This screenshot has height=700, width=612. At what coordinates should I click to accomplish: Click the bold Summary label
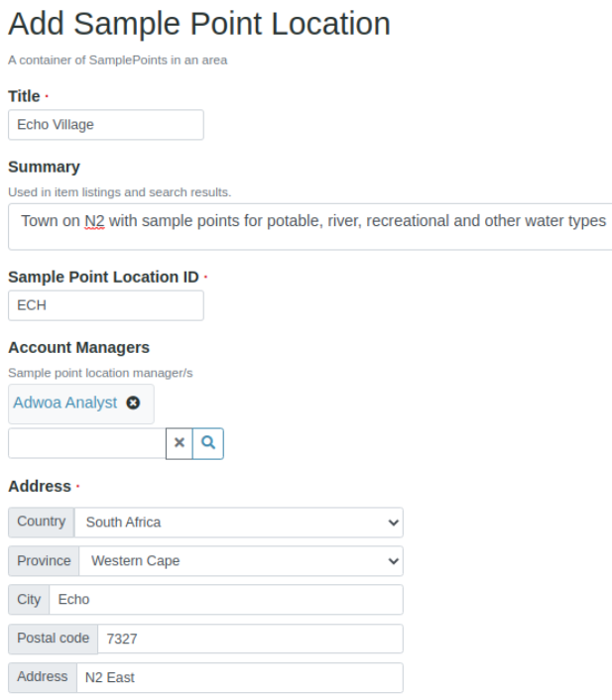point(44,167)
